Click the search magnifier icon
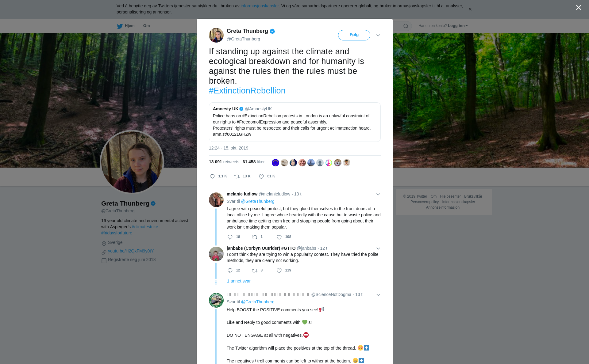Screen dimensions: 589x364 [406, 26]
